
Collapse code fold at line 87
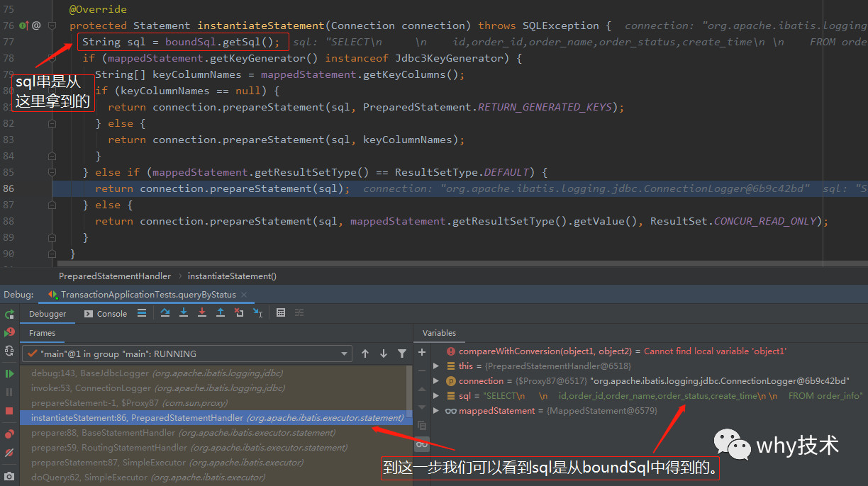point(52,205)
